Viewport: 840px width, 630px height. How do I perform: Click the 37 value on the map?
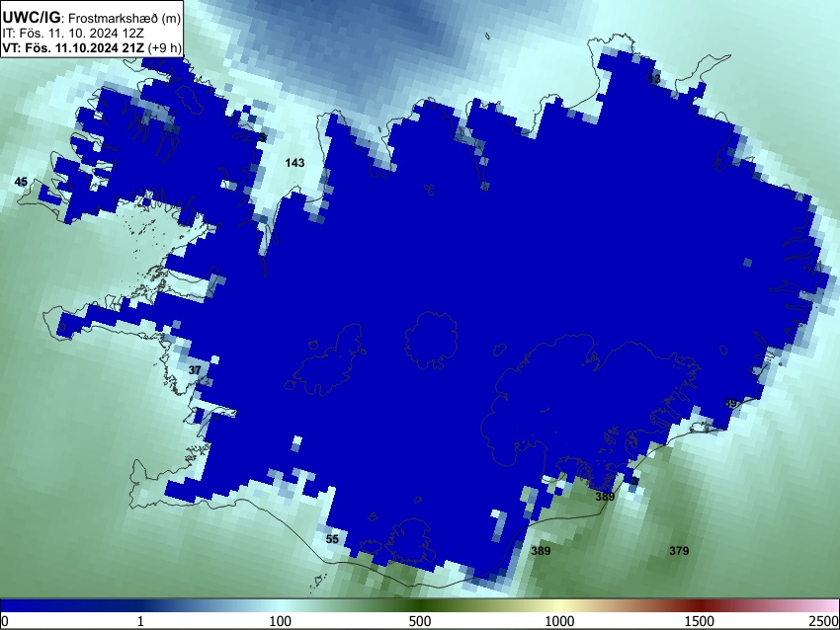pyautogui.click(x=195, y=370)
